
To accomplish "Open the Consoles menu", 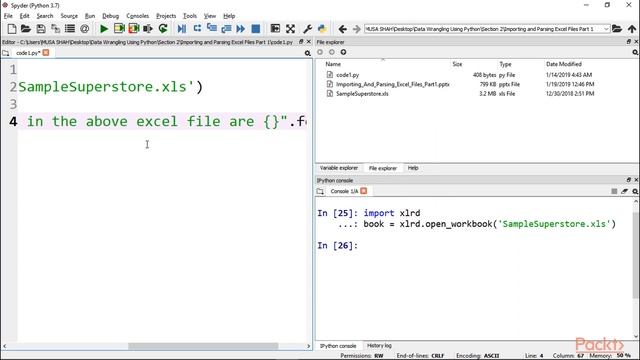I will pyautogui.click(x=138, y=16).
